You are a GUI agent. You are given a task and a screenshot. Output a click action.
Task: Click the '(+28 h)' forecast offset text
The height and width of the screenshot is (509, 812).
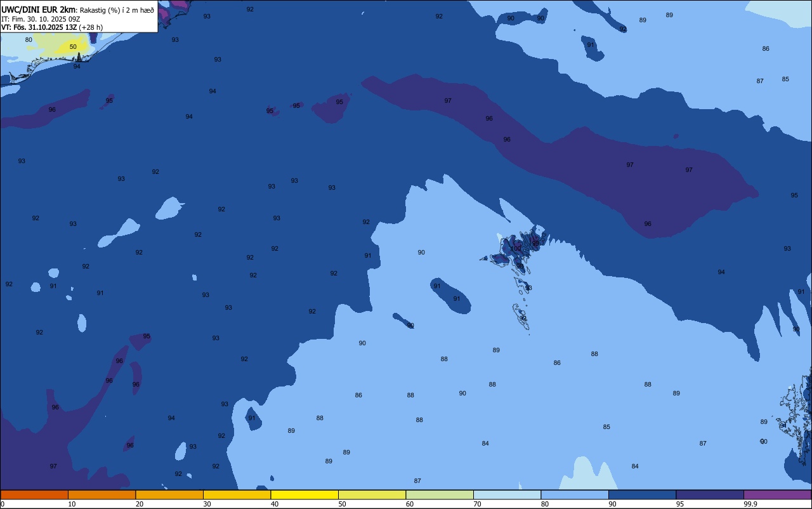91,27
